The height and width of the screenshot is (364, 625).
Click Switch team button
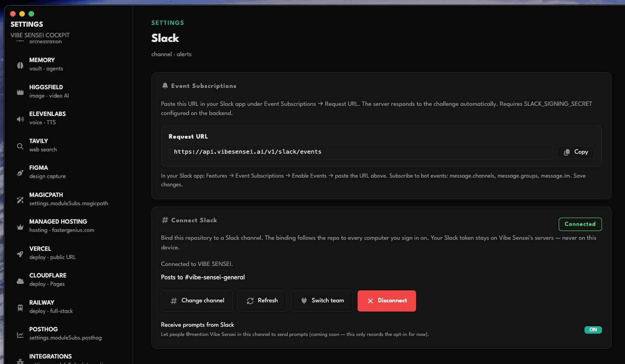pos(322,301)
